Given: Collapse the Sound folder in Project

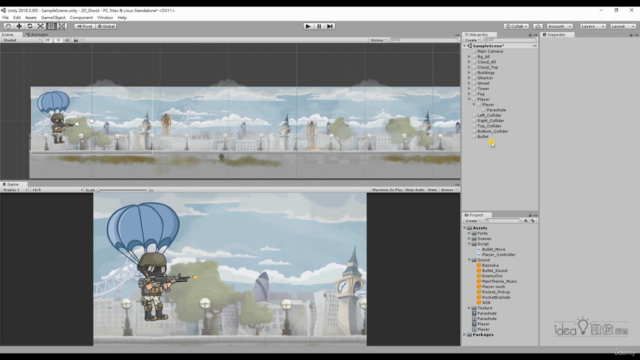Looking at the screenshot, I should (469, 260).
